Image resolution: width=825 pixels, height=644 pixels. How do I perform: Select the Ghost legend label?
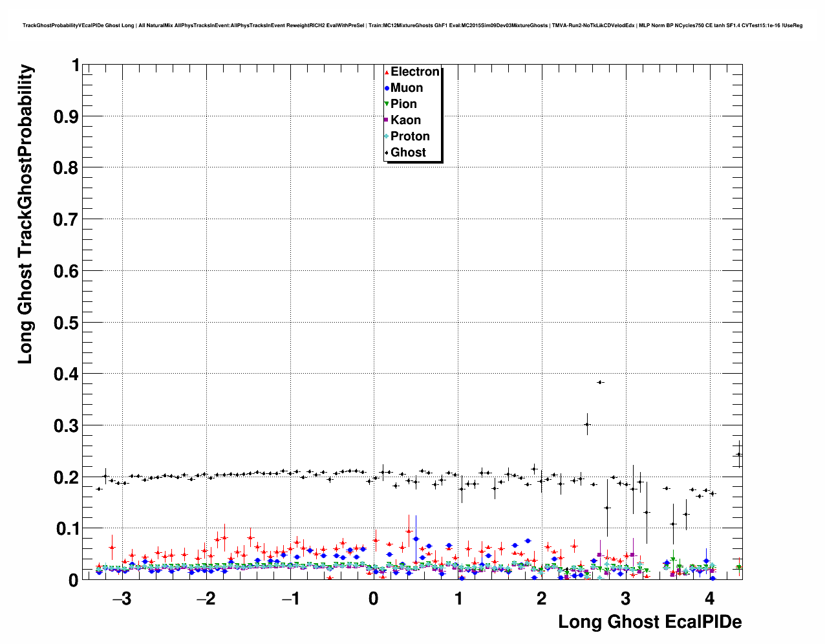(408, 153)
